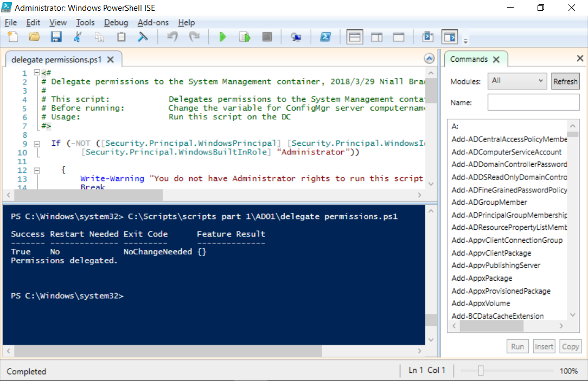588x381 pixels.
Task: Click the Copy button in Commands pane
Action: click(x=570, y=346)
